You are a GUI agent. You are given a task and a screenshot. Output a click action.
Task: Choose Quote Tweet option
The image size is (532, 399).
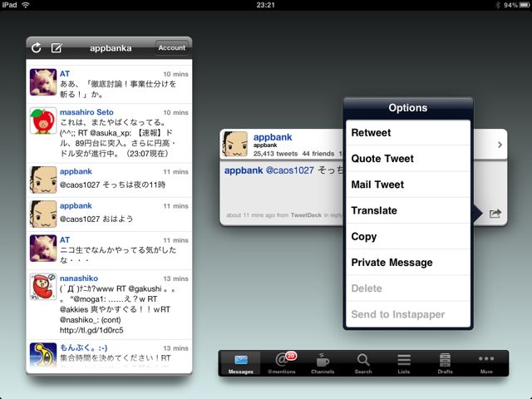pos(408,159)
